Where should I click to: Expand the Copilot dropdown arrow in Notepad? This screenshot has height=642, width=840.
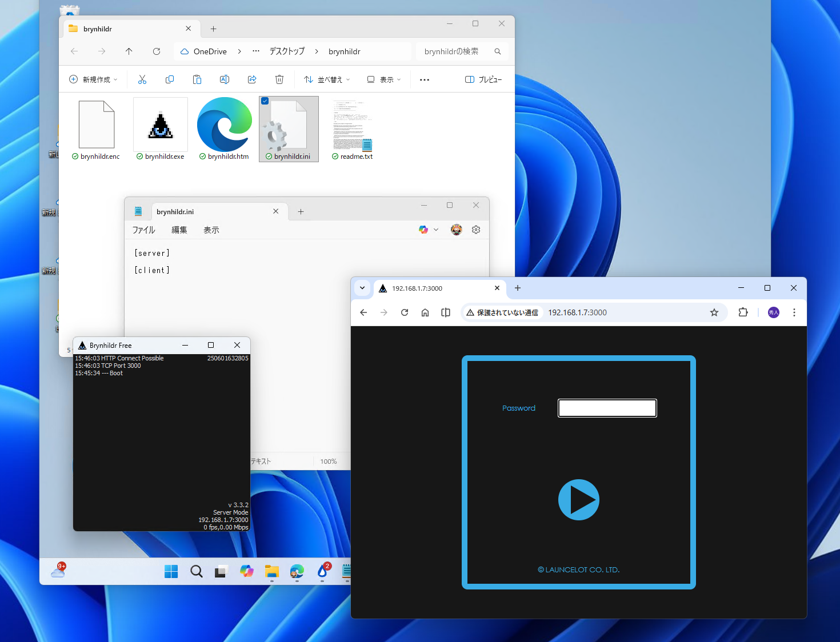436,230
